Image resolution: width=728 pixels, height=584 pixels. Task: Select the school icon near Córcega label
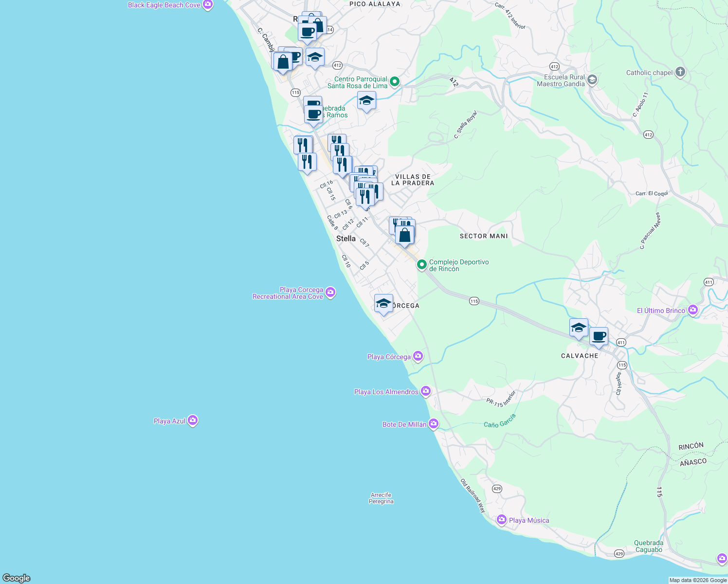click(383, 303)
